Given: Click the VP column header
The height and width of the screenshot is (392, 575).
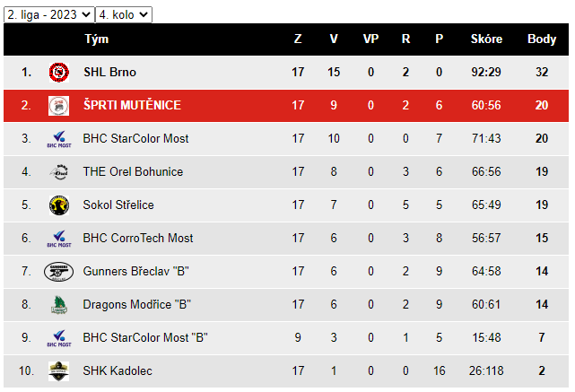Looking at the screenshot, I should 370,39.
